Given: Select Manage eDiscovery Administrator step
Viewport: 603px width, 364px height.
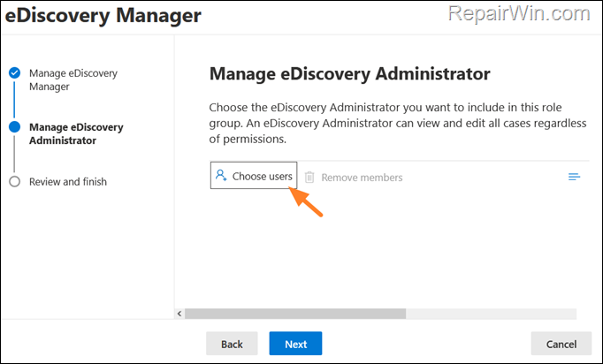Looking at the screenshot, I should (x=76, y=133).
